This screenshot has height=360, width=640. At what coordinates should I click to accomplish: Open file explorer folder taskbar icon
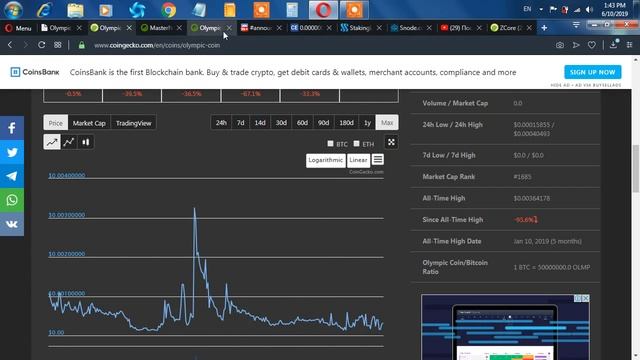76,10
